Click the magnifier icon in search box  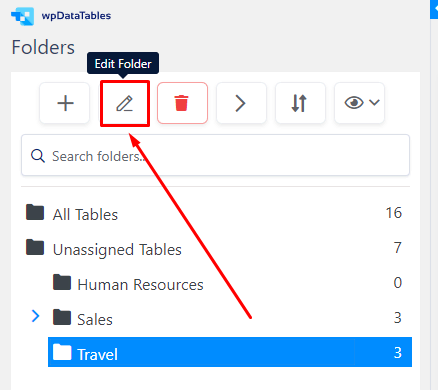point(38,156)
